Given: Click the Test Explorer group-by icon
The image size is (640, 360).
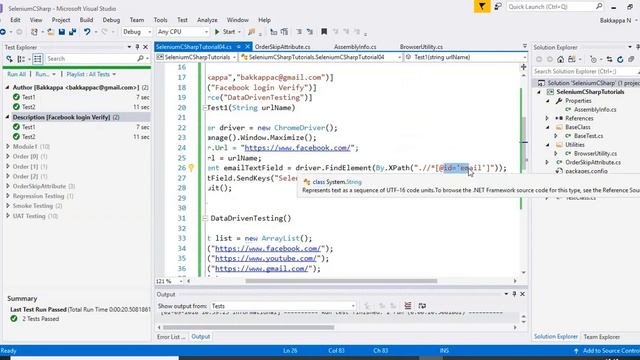Looking at the screenshot, I should point(21,59).
